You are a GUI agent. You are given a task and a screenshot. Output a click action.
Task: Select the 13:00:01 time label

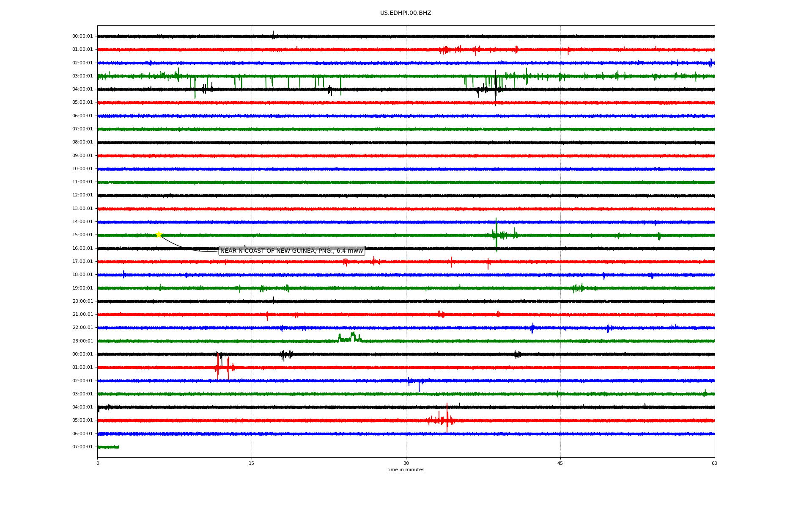click(x=82, y=208)
